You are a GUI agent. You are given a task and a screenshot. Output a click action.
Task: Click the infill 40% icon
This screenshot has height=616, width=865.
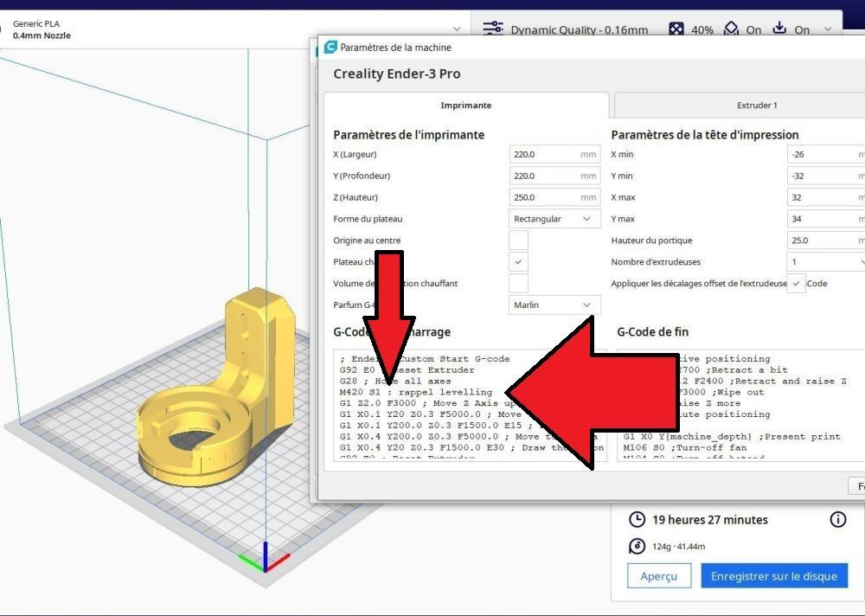[x=676, y=29]
